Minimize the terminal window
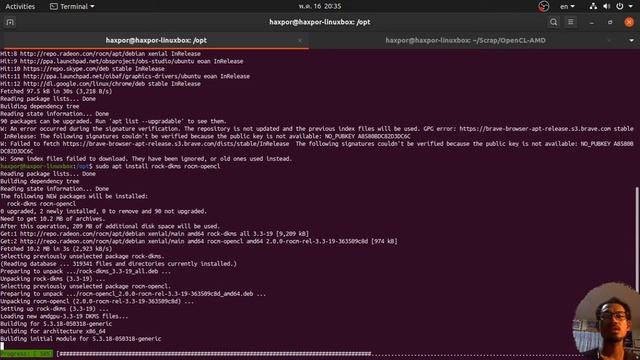 [591, 22]
